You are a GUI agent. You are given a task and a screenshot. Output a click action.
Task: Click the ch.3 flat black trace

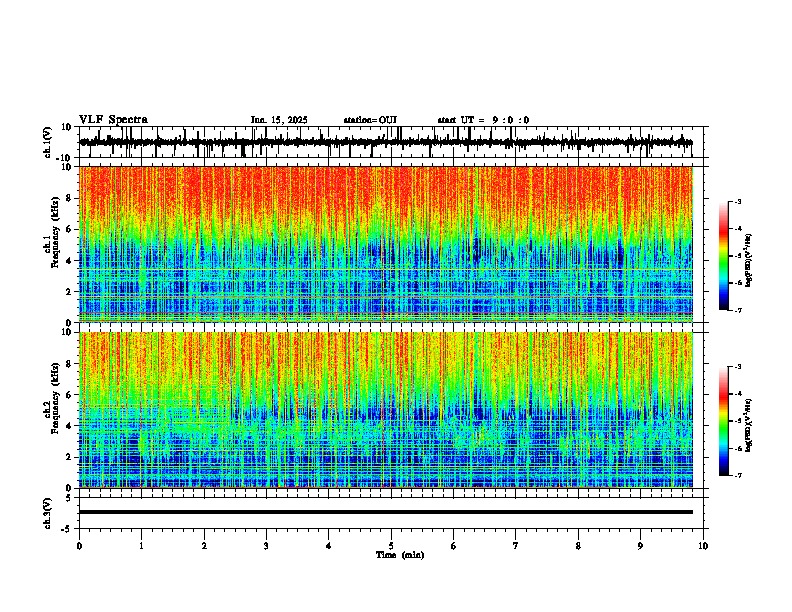point(386,512)
